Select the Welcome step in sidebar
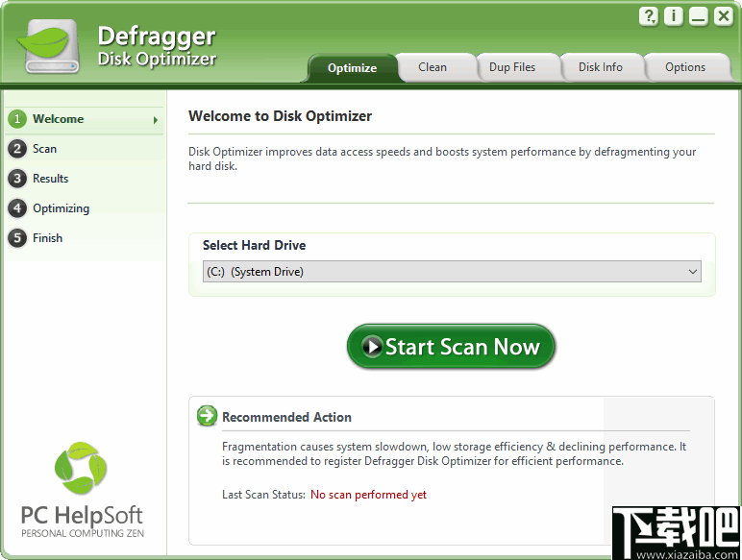Screen dimensions: 742x560 click(85, 119)
